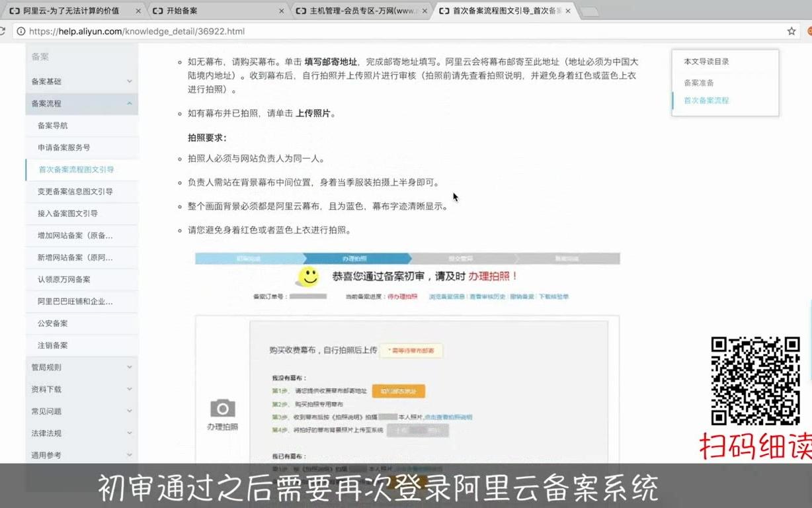This screenshot has width=812, height=508.
Task: Open the 点击查看拍照说明 link
Action: point(450,416)
